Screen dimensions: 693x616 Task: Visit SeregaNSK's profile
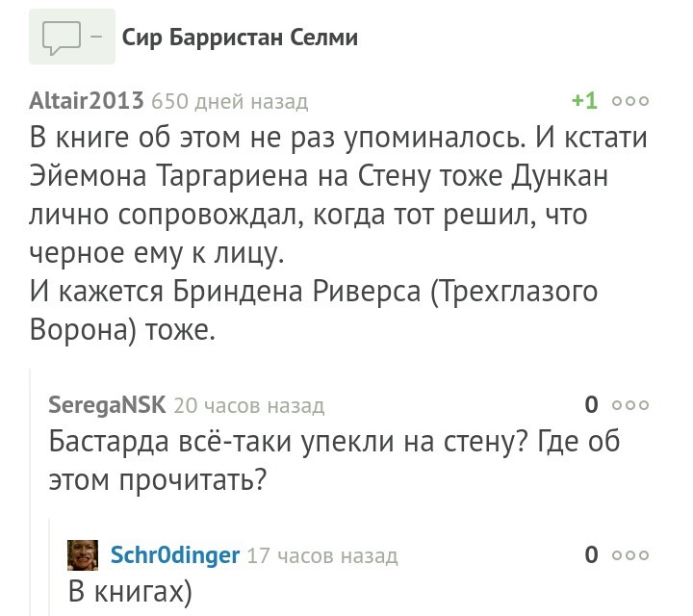[x=107, y=405]
